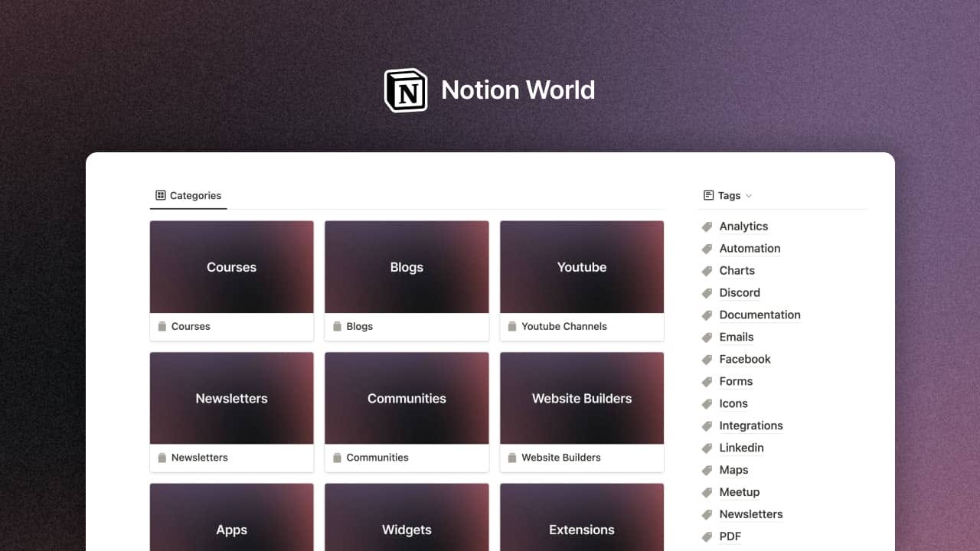Image resolution: width=980 pixels, height=551 pixels.
Task: Click the tag icon next to Maps
Action: [x=707, y=471]
